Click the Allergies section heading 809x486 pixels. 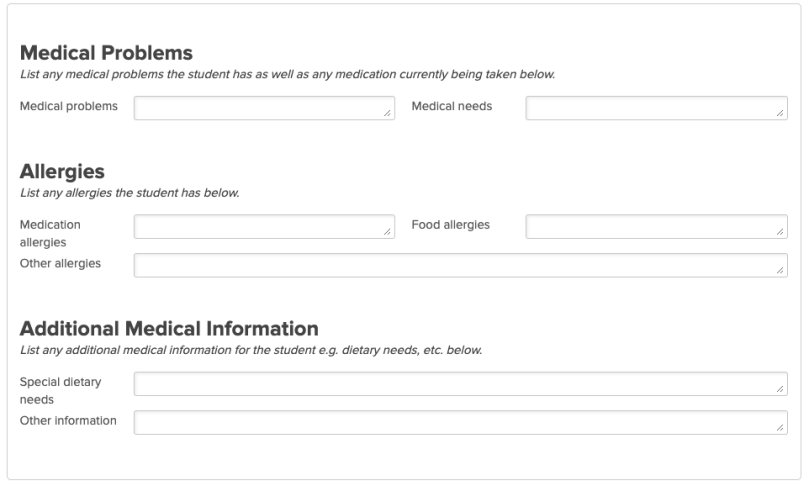coord(62,172)
